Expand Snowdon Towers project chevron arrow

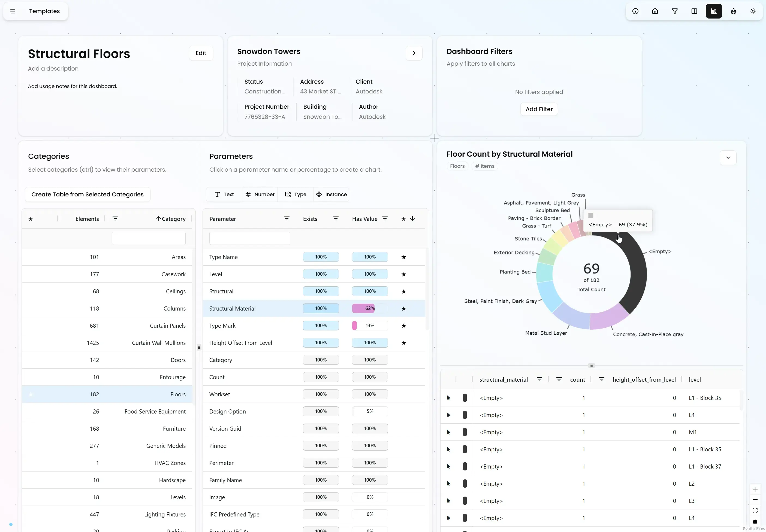tap(414, 53)
